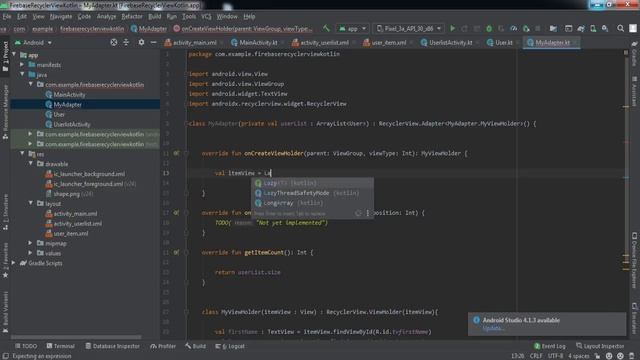Click the Sync Project with Gradle icon
The height and width of the screenshot is (360, 640).
coord(581,28)
